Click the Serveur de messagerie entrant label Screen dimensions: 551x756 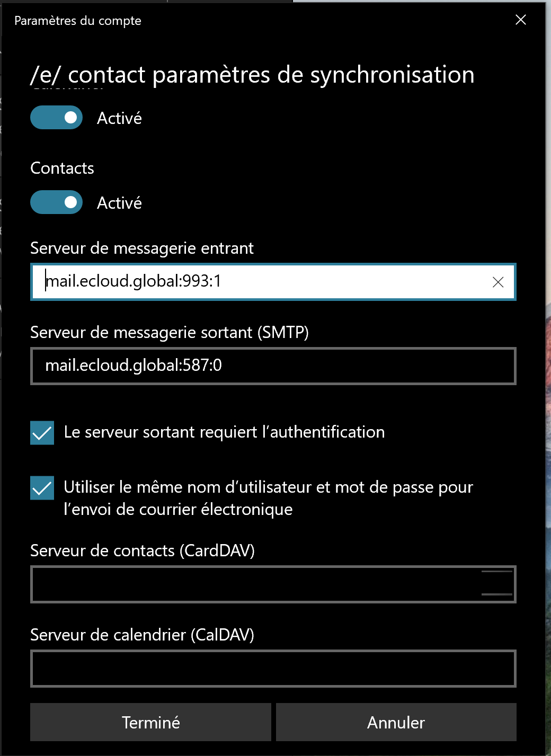point(142,248)
